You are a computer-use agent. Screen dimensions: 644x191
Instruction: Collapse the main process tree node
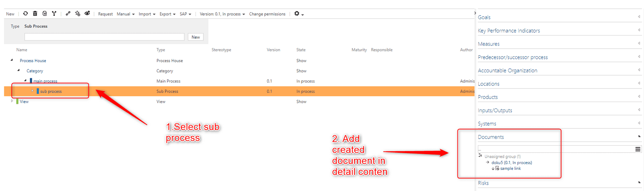click(x=25, y=80)
